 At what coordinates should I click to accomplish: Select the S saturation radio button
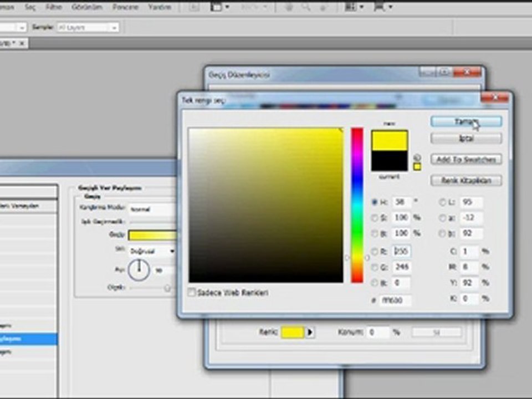[x=374, y=218]
